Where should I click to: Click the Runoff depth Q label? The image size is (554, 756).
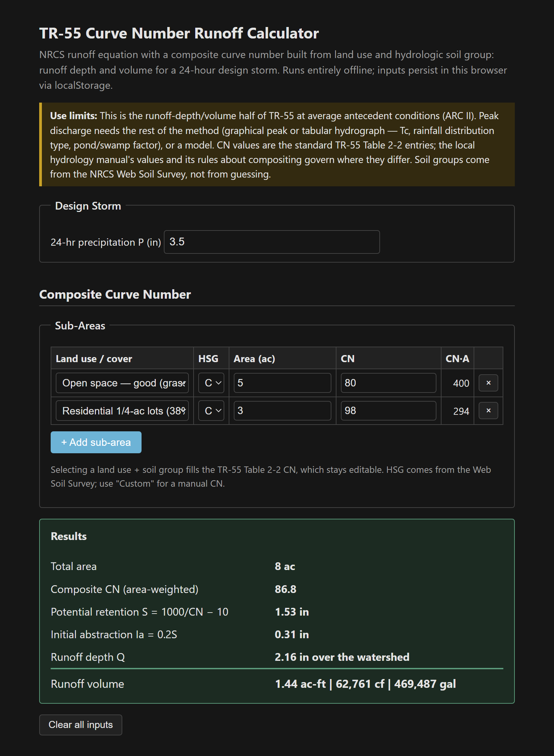click(88, 657)
